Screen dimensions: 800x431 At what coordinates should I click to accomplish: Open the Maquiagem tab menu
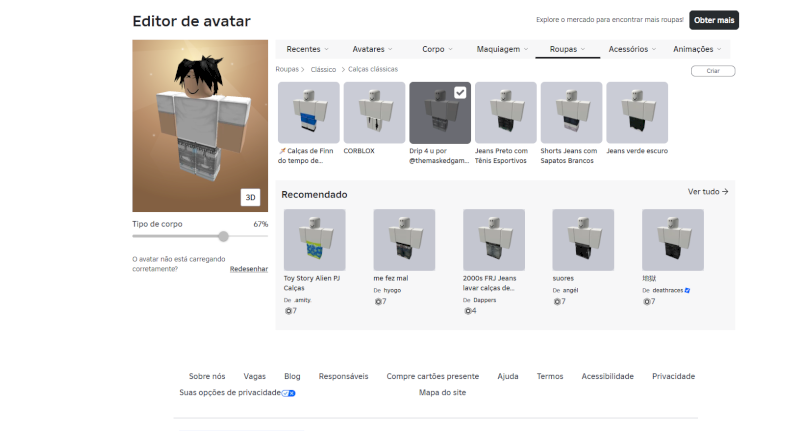502,49
